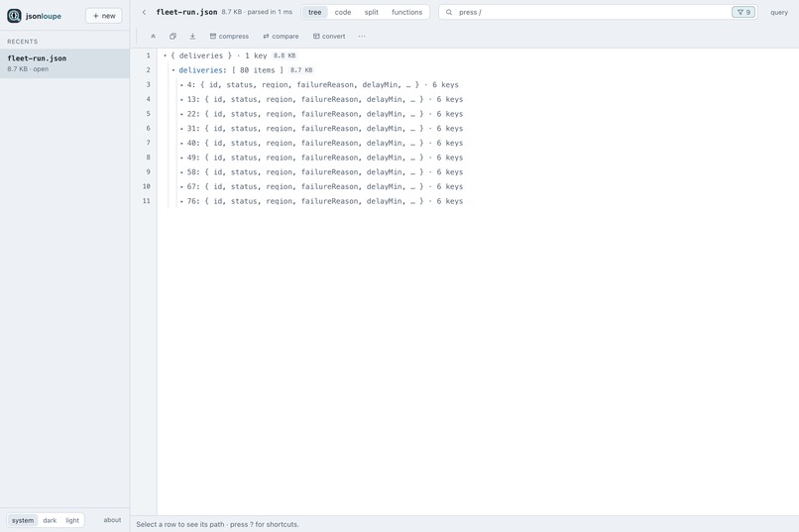Collapse the root { deliveries } node
This screenshot has width=799, height=532.
[166, 55]
